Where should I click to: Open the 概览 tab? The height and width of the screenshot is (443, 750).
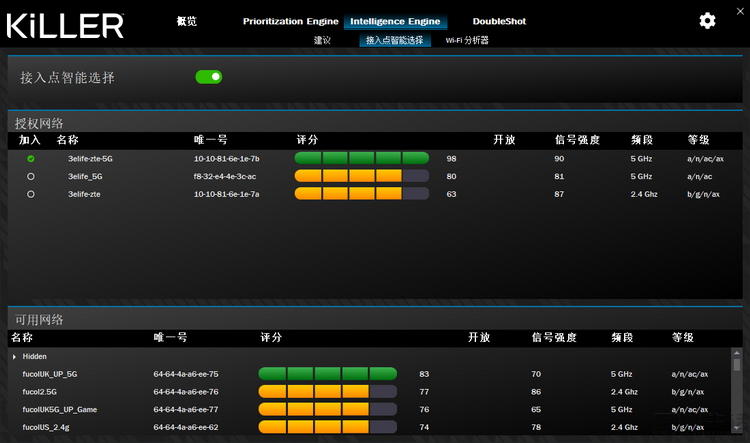point(187,21)
